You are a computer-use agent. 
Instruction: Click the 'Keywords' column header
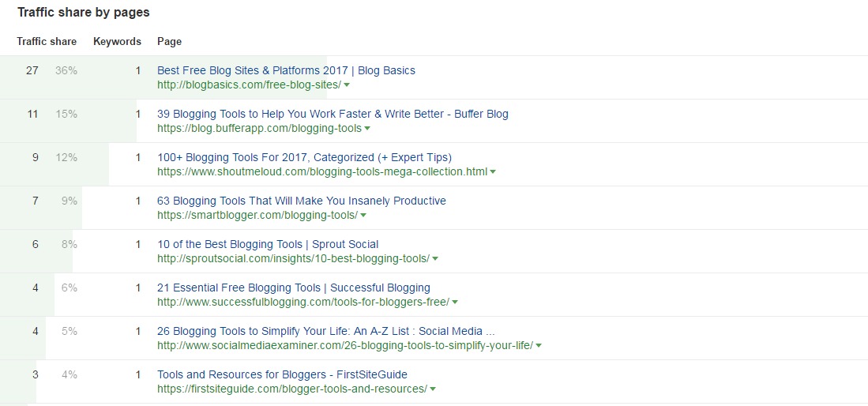pyautogui.click(x=118, y=42)
